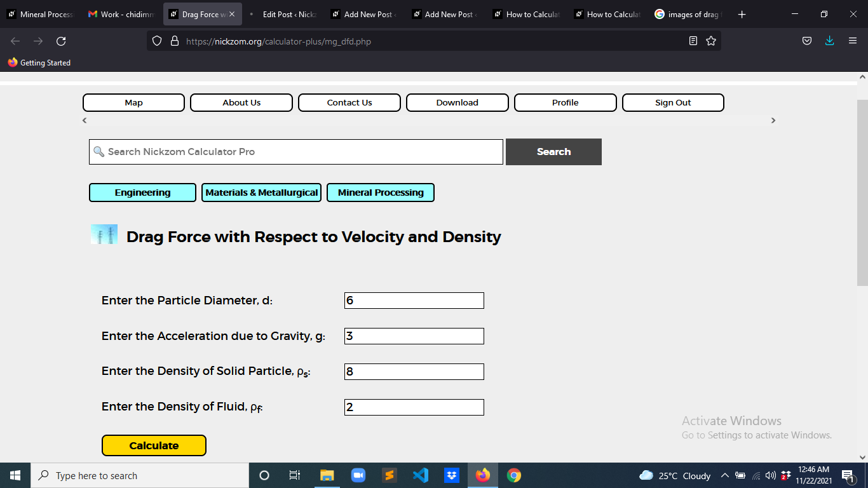Switch to the images of drag Google tab
Screen dimensions: 868x488
(688, 14)
